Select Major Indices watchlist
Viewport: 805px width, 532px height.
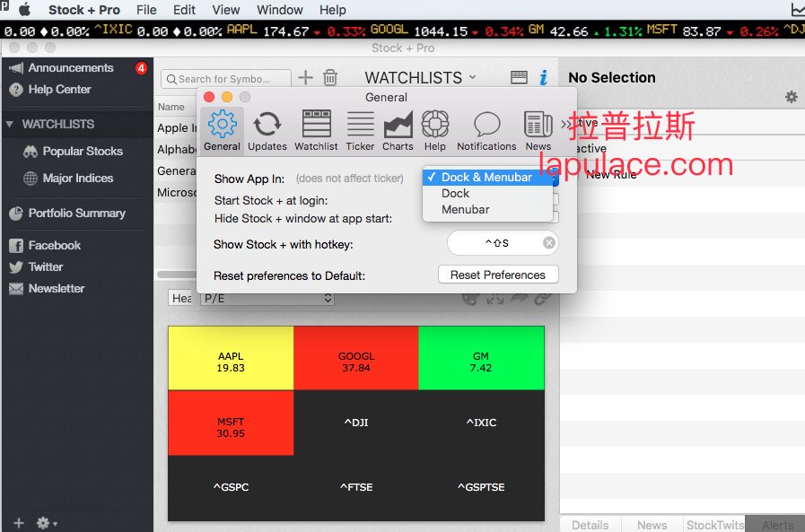tap(77, 178)
